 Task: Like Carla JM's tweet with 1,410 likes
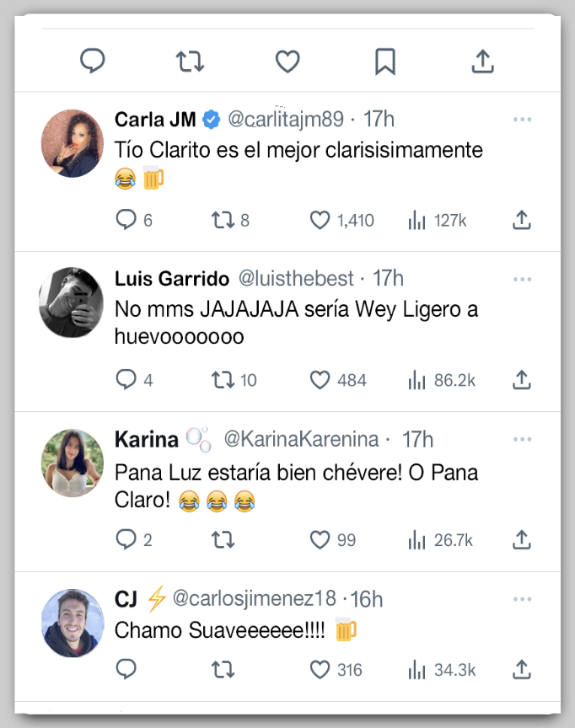pos(320,220)
